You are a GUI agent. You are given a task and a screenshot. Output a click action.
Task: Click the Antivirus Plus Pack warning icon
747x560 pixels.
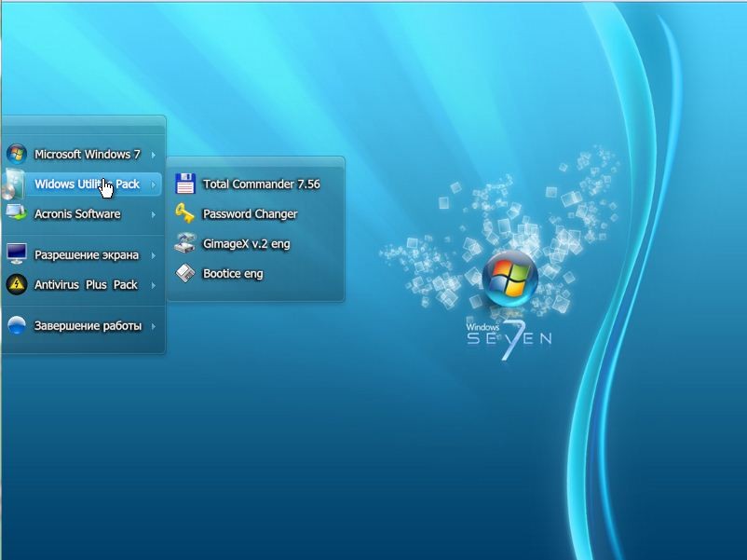pyautogui.click(x=17, y=284)
